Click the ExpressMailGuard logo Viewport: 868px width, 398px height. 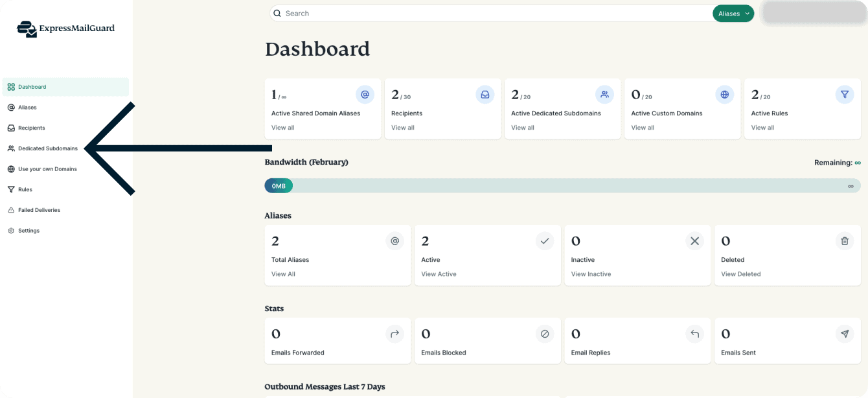(65, 29)
